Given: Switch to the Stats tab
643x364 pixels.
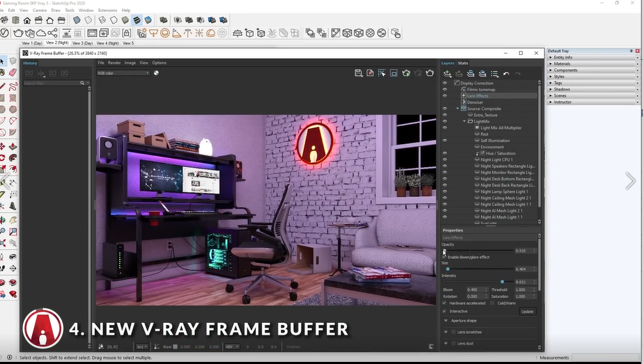Looking at the screenshot, I should (463, 63).
